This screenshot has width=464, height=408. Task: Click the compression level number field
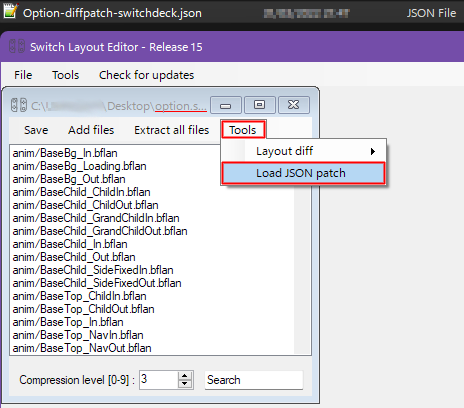tap(159, 380)
